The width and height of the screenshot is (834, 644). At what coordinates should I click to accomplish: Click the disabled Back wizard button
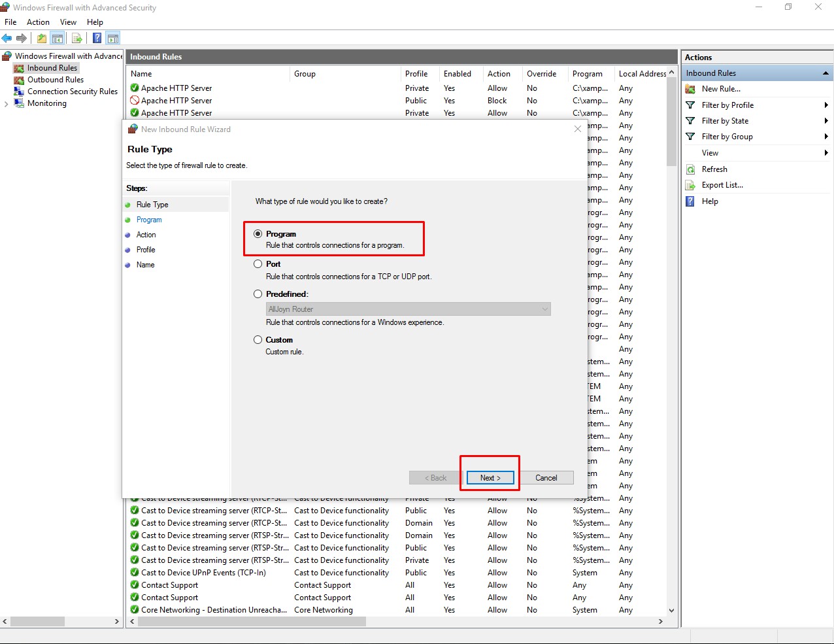(435, 478)
